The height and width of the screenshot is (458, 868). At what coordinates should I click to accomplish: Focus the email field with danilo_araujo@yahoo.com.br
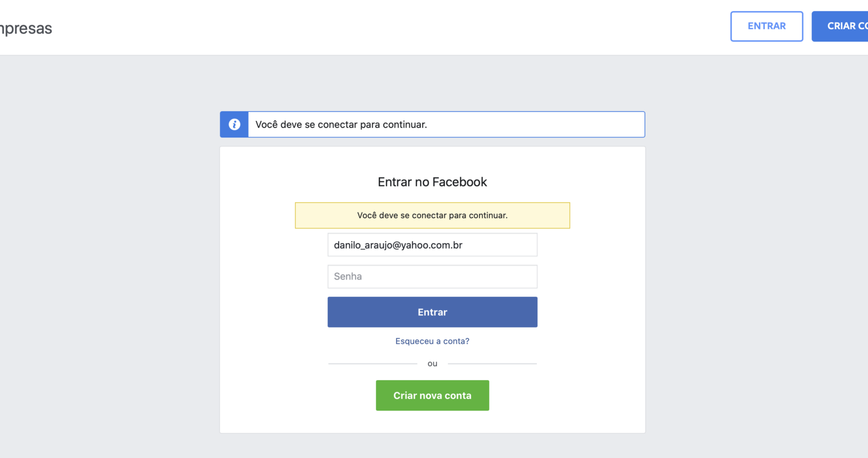point(432,245)
